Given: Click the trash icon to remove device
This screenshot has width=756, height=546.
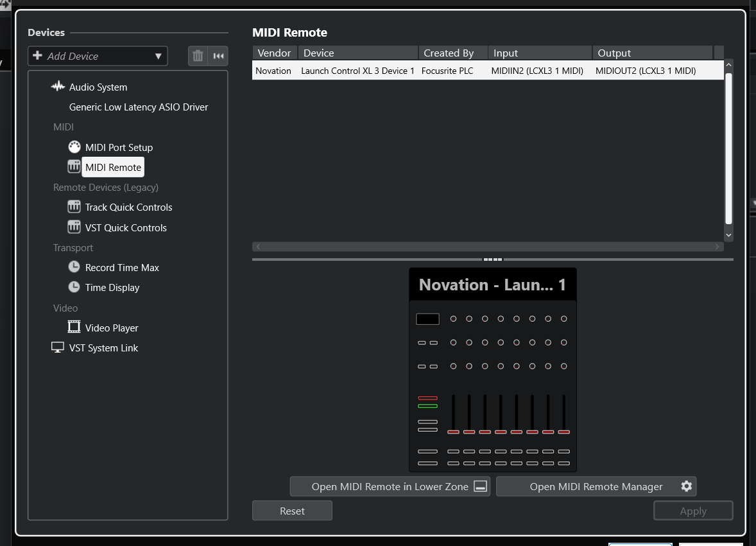Looking at the screenshot, I should (x=198, y=56).
